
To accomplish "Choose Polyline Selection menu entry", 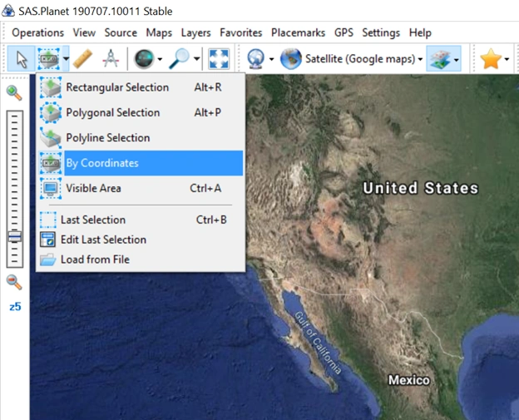I will [141, 138].
